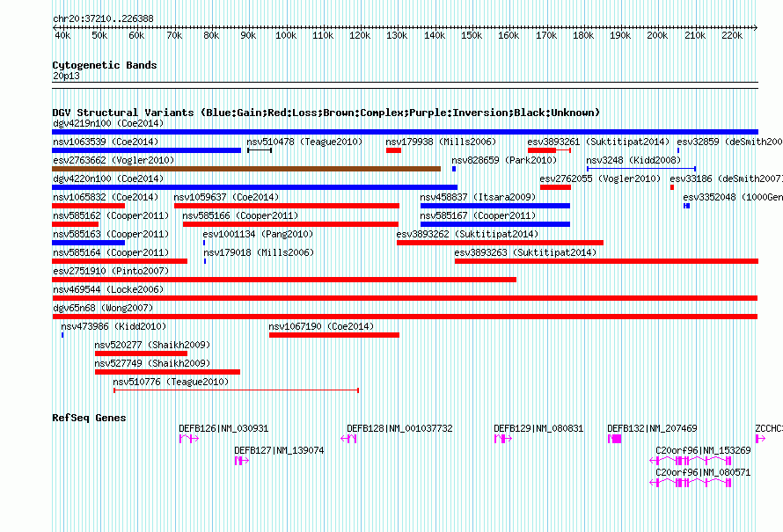
Task: Select the nsv1063539 (Coe2014) variant bar
Action: click(x=146, y=150)
